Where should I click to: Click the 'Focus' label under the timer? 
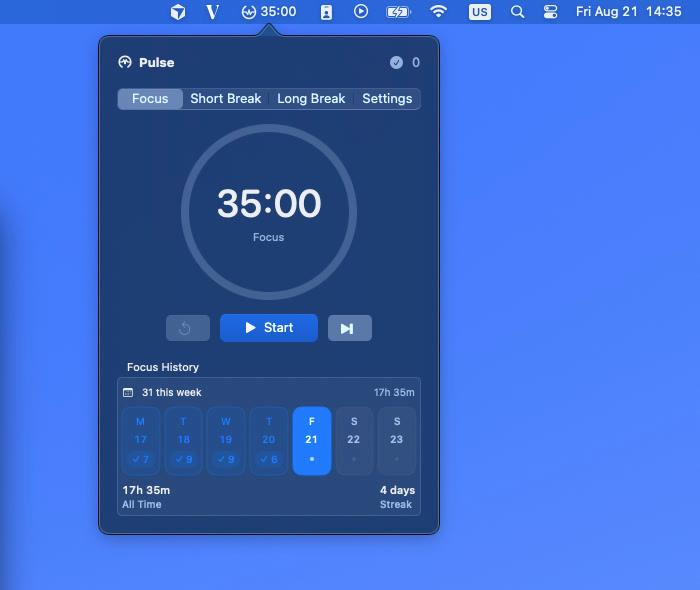tap(268, 237)
